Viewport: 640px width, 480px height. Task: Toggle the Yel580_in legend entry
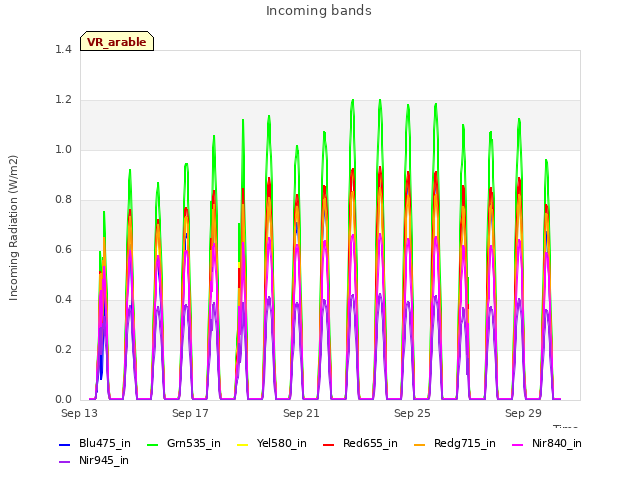point(272,444)
